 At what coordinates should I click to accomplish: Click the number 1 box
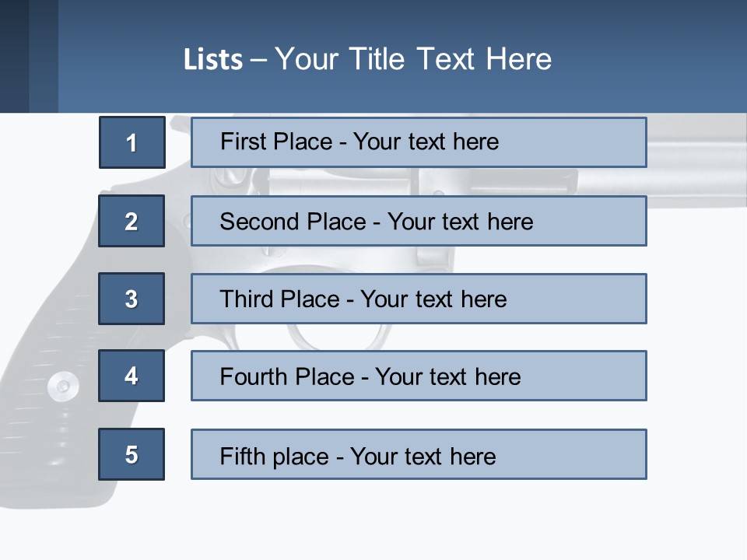click(x=132, y=142)
